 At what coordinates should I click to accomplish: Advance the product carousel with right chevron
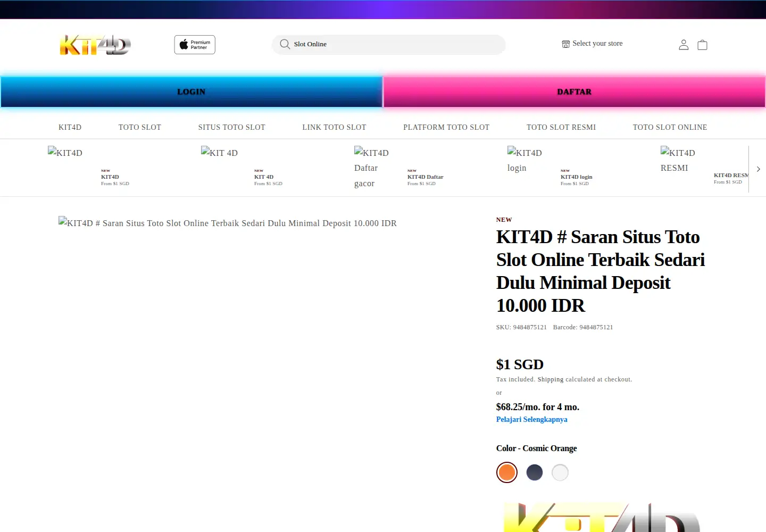(758, 169)
